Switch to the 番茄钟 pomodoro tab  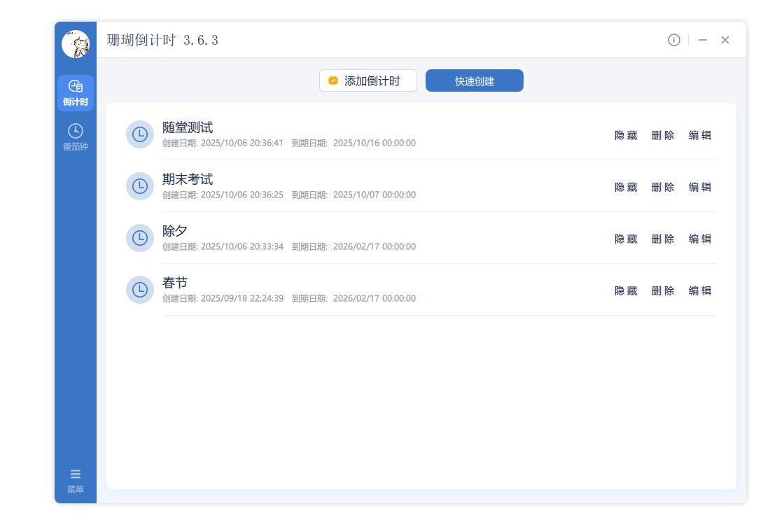[76, 137]
